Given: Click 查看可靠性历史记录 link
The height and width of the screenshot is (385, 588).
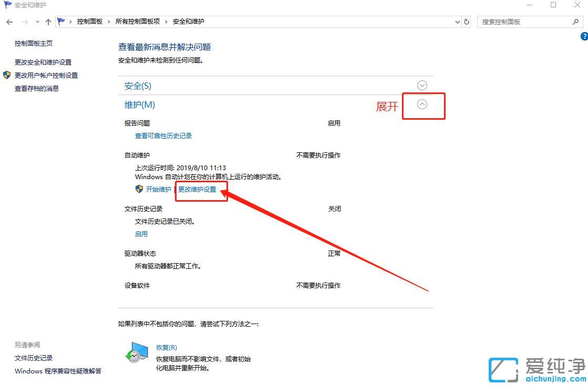Looking at the screenshot, I should click(x=164, y=136).
